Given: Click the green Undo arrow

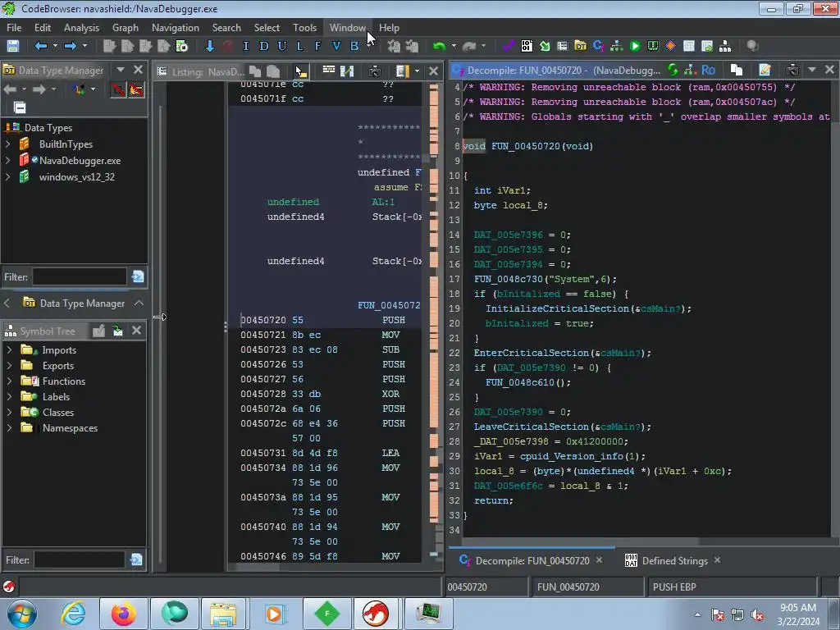Looking at the screenshot, I should (440, 46).
